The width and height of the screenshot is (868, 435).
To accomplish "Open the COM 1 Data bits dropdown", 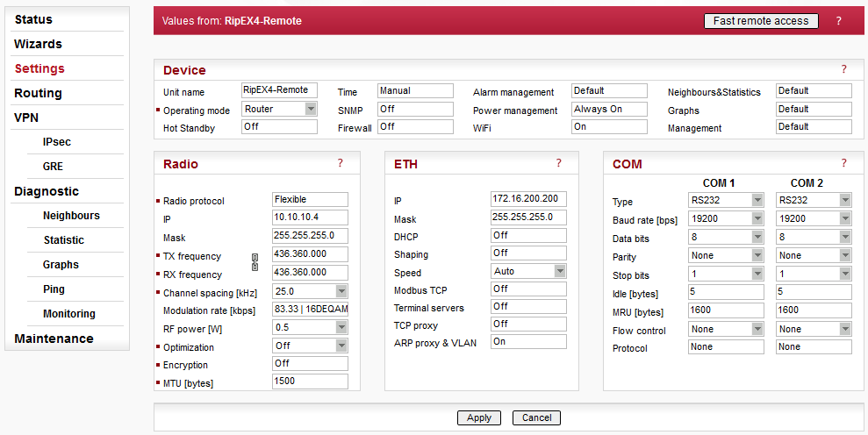I will [727, 237].
